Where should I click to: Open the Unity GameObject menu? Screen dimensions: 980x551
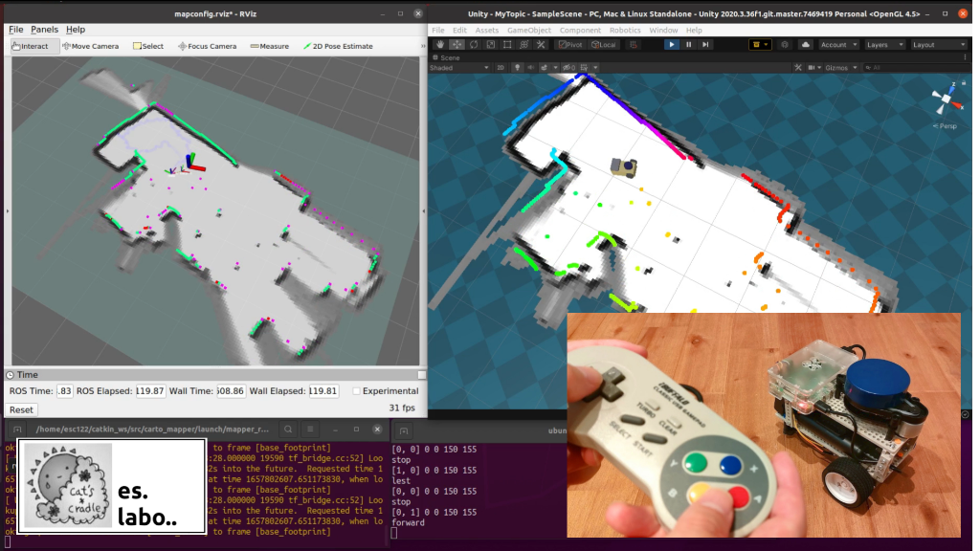coord(528,30)
